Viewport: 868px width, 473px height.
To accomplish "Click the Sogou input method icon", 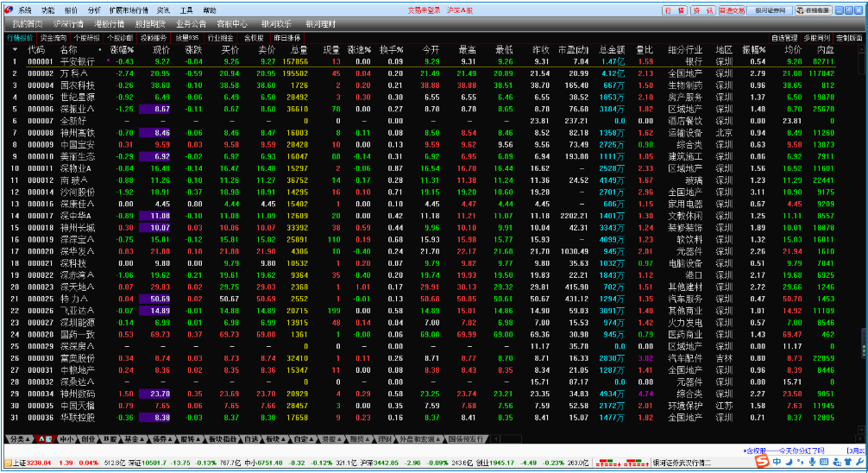I will click(x=762, y=462).
